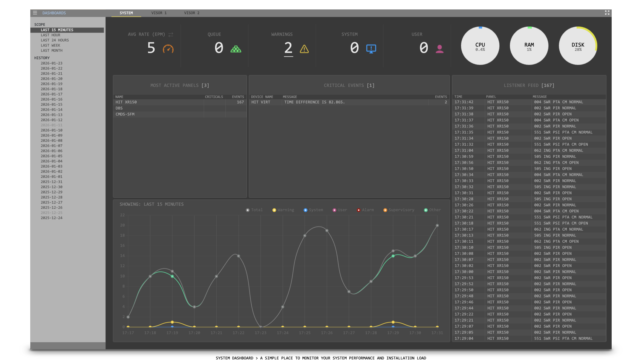Click the pink USER person icon
Image resolution: width=642 pixels, height=364 pixels.
(440, 49)
